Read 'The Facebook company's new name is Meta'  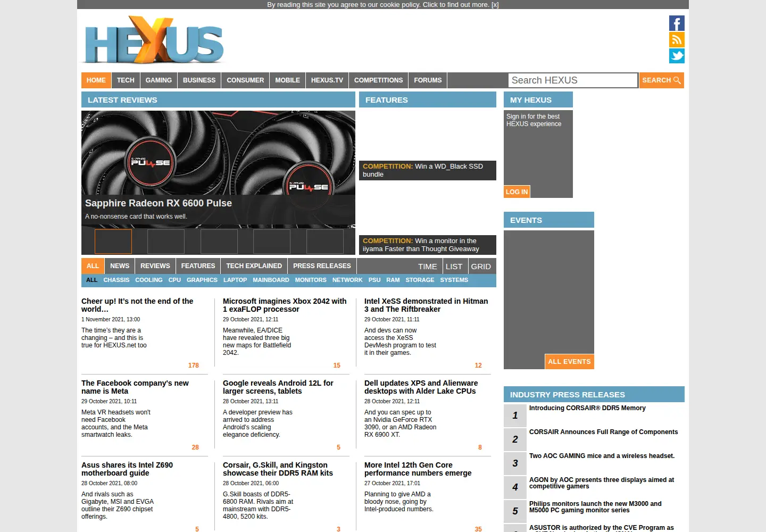click(x=135, y=387)
